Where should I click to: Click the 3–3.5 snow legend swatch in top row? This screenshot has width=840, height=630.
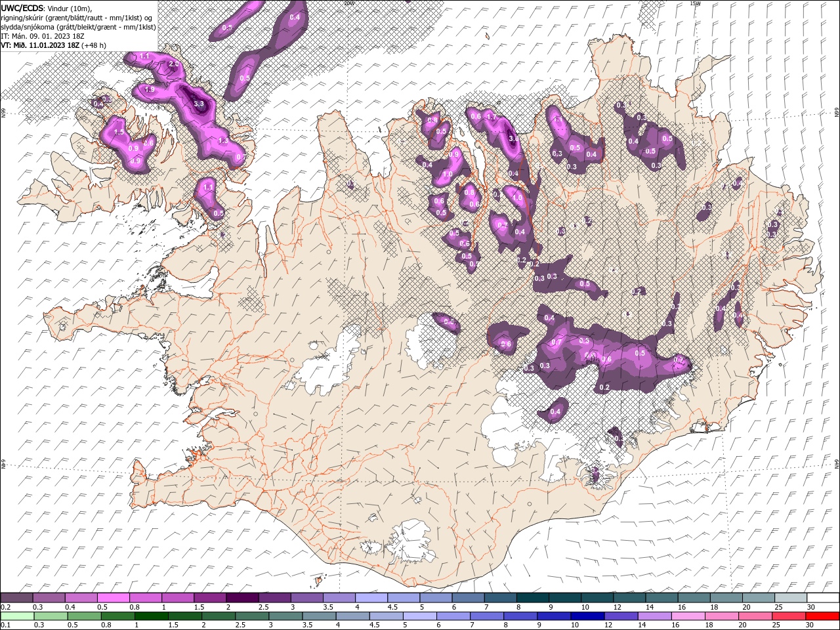[x=306, y=598]
